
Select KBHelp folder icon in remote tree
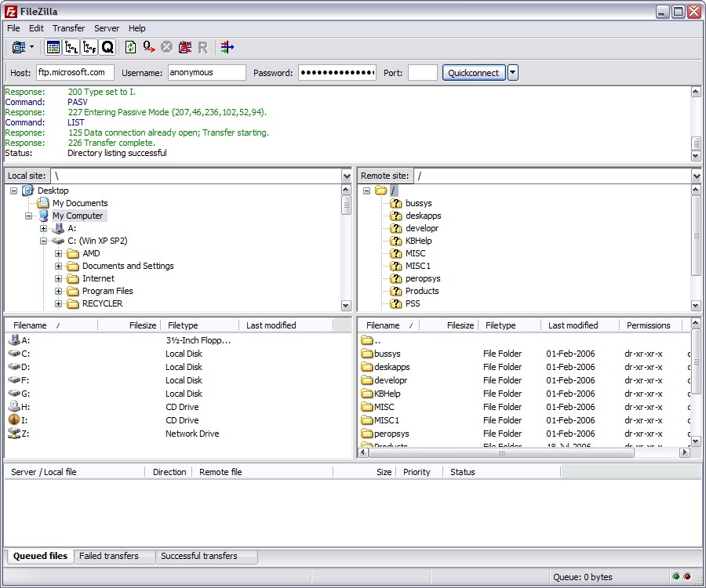pyautogui.click(x=396, y=241)
